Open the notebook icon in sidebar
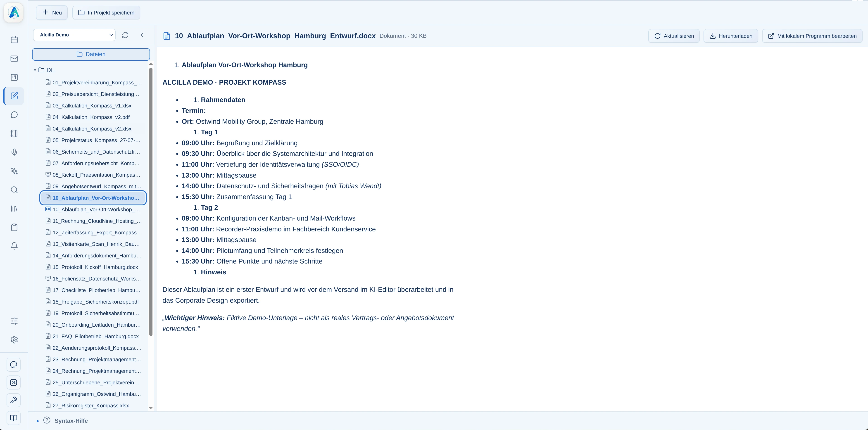The height and width of the screenshot is (430, 868). [14, 133]
